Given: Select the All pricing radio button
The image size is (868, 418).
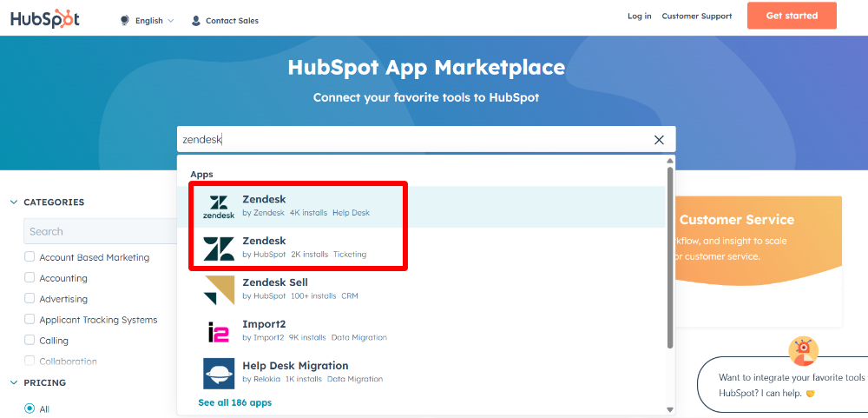Looking at the screenshot, I should 30,409.
